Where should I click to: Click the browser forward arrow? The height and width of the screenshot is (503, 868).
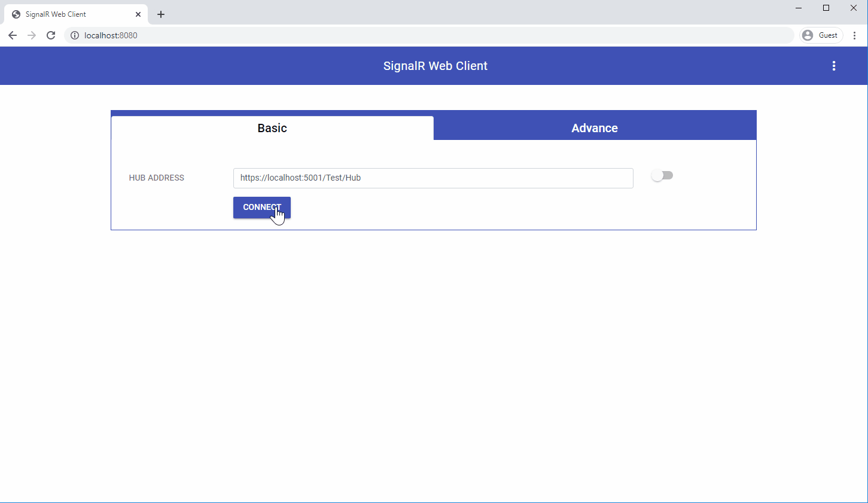32,35
